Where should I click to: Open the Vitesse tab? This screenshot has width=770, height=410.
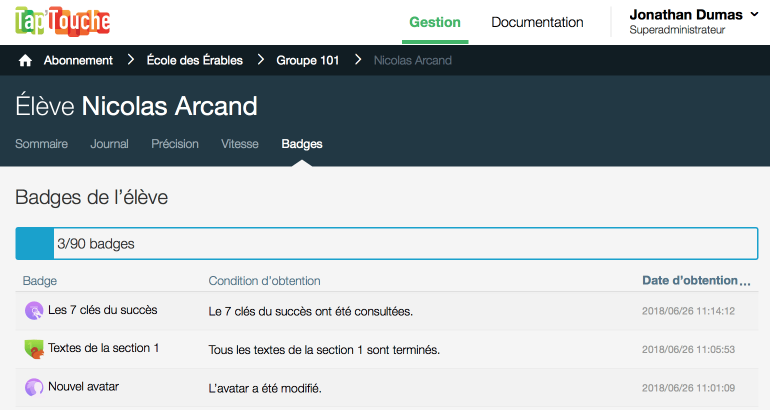tap(240, 144)
